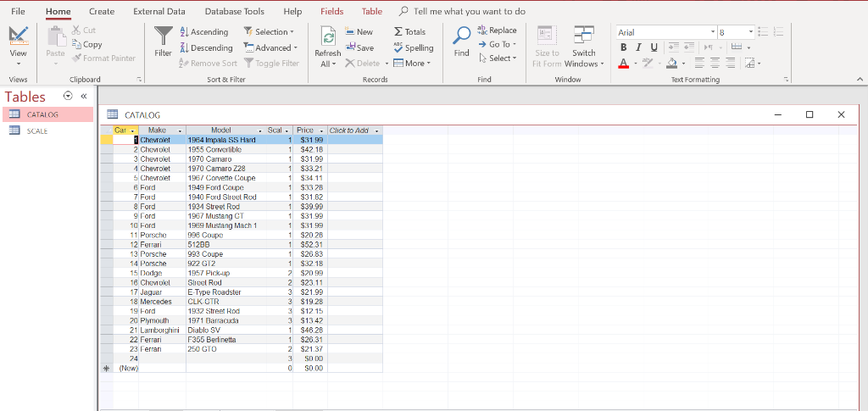
Task: Open the Find dialog
Action: (x=462, y=42)
